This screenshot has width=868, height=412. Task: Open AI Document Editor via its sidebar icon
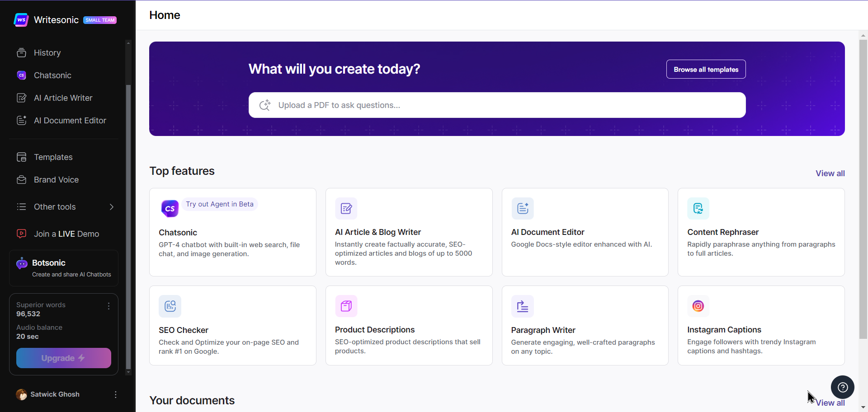click(x=21, y=120)
